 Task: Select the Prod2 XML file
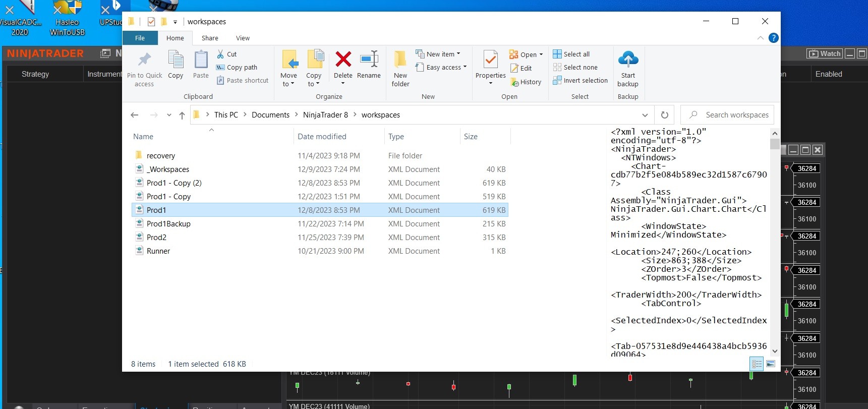click(x=320, y=238)
